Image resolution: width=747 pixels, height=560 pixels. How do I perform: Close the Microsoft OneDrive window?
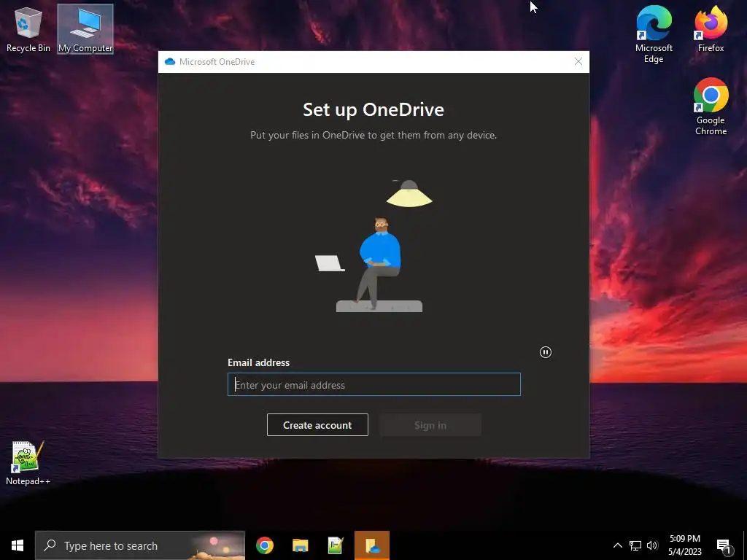coord(578,61)
